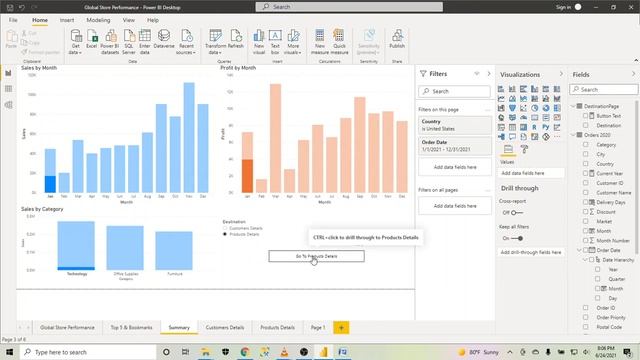This screenshot has width=640, height=360.
Task: Insert a New visual
Action: point(259,42)
